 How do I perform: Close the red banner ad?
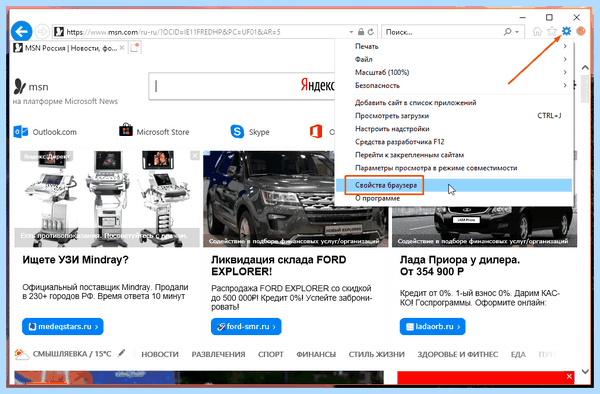pyautogui.click(x=569, y=376)
